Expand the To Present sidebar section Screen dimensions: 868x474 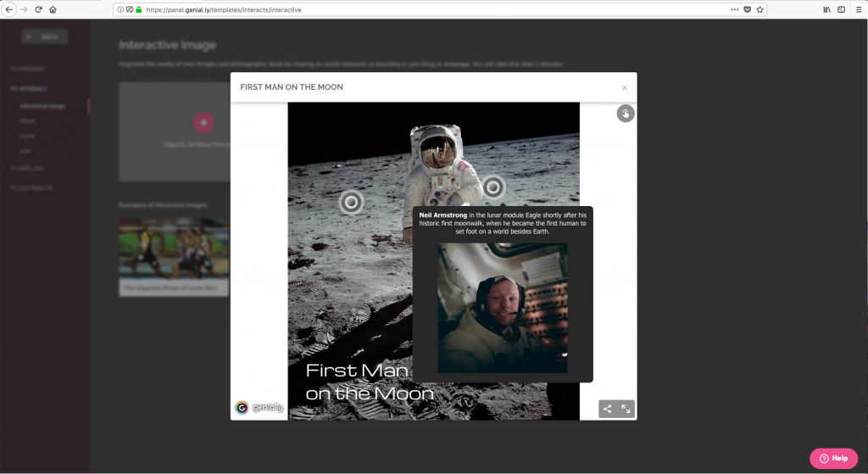tap(27, 69)
